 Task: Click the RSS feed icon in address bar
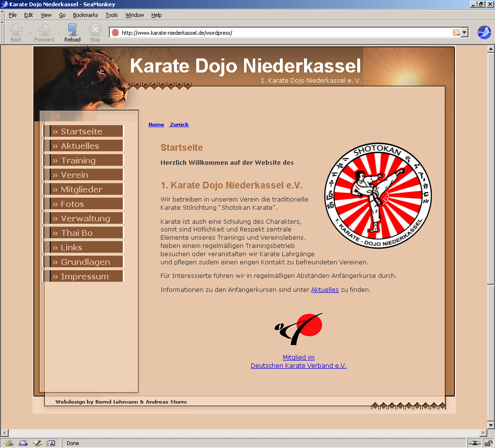(x=456, y=32)
